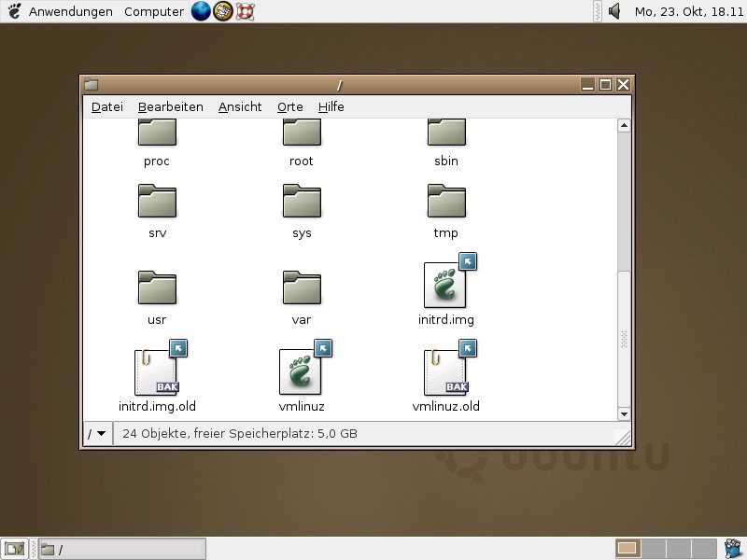The height and width of the screenshot is (560, 747).
Task: Open the Ansicht menu
Action: pyautogui.click(x=240, y=107)
